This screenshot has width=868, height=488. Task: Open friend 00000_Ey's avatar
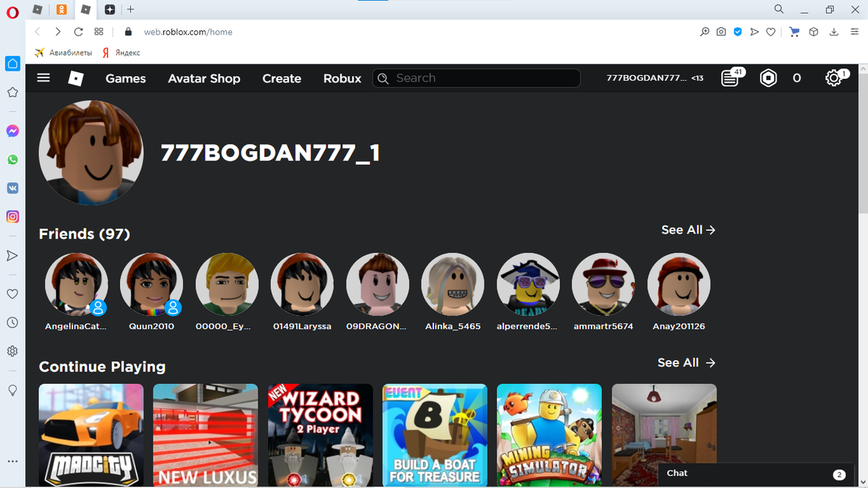click(x=227, y=285)
